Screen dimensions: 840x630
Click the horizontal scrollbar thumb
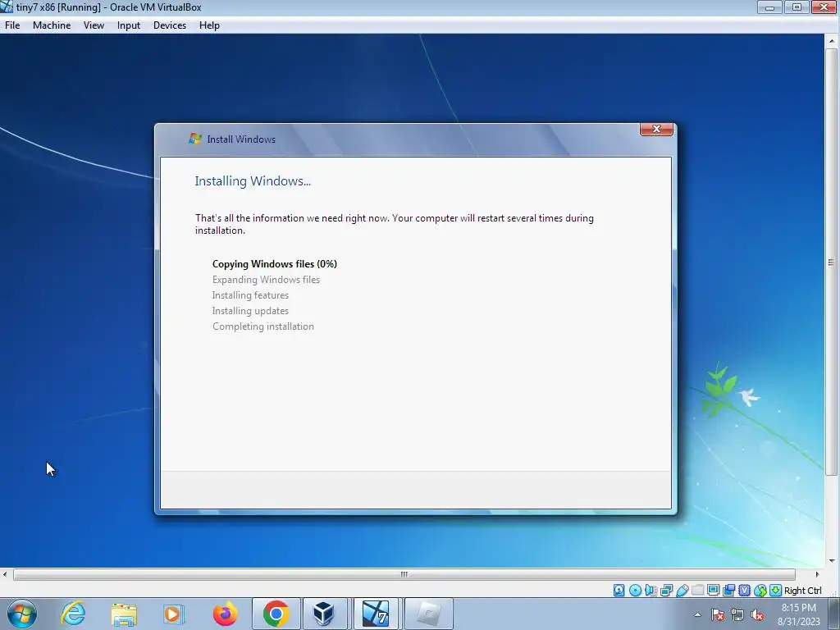click(404, 574)
